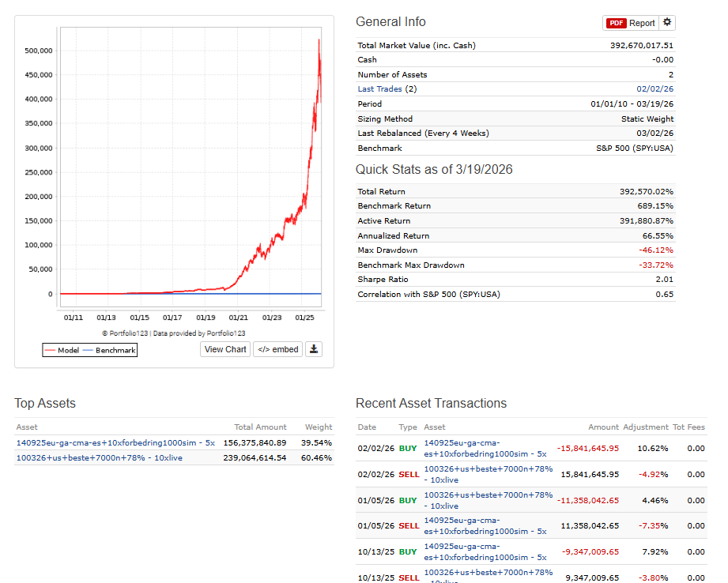The width and height of the screenshot is (728, 583).
Task: Open the asset bought on 01/05/26
Action: coord(488,500)
